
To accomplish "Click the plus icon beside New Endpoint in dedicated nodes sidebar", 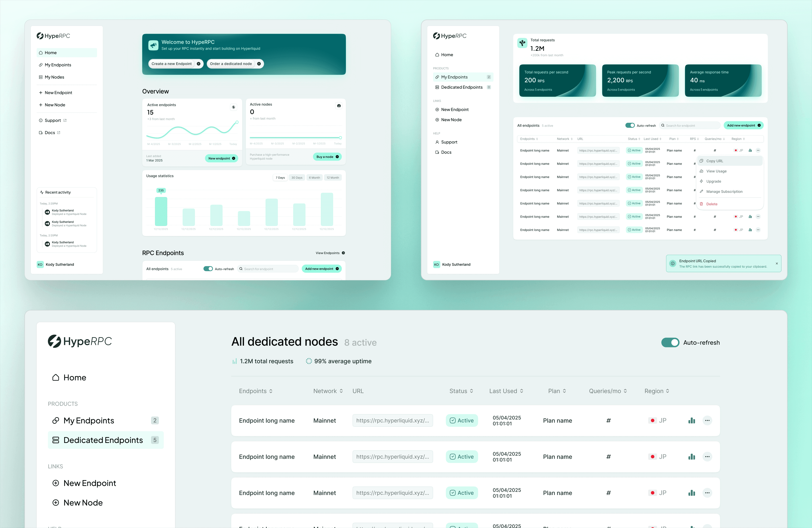I will 56,483.
